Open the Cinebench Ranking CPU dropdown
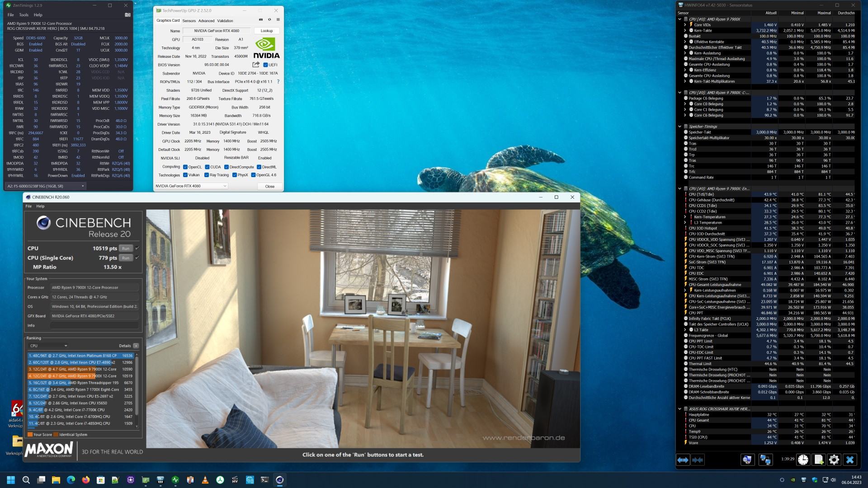Viewport: 868px width, 488px height. point(48,346)
